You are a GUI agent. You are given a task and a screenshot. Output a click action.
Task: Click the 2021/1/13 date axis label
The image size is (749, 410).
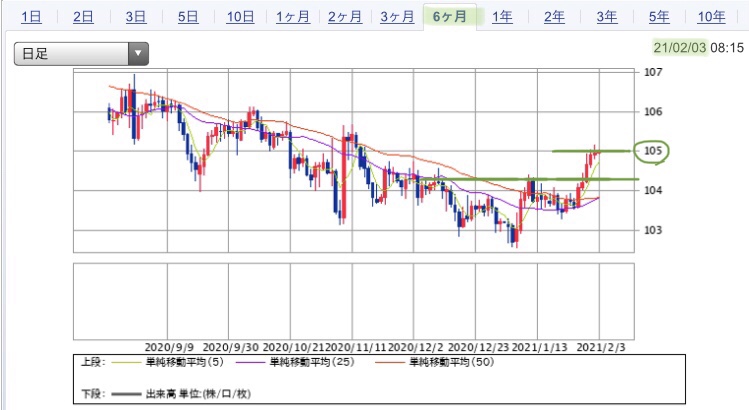click(x=539, y=347)
